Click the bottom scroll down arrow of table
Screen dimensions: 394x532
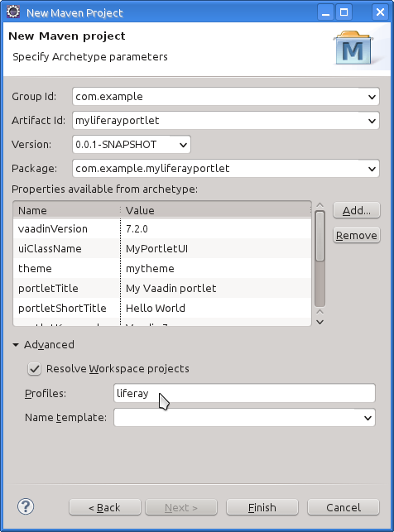click(x=320, y=322)
